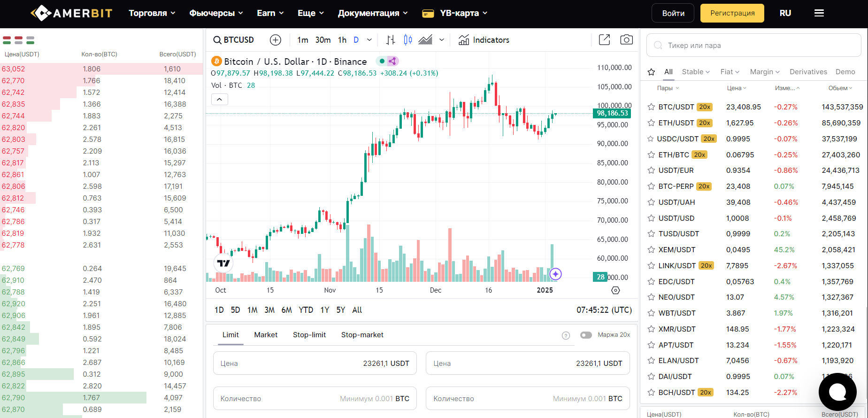Set chart range to 3M
The width and height of the screenshot is (868, 418).
pyautogui.click(x=269, y=310)
